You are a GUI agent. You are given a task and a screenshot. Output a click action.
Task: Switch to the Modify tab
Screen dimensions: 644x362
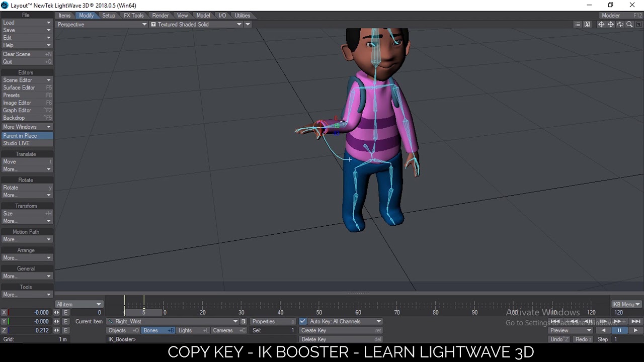tap(86, 16)
